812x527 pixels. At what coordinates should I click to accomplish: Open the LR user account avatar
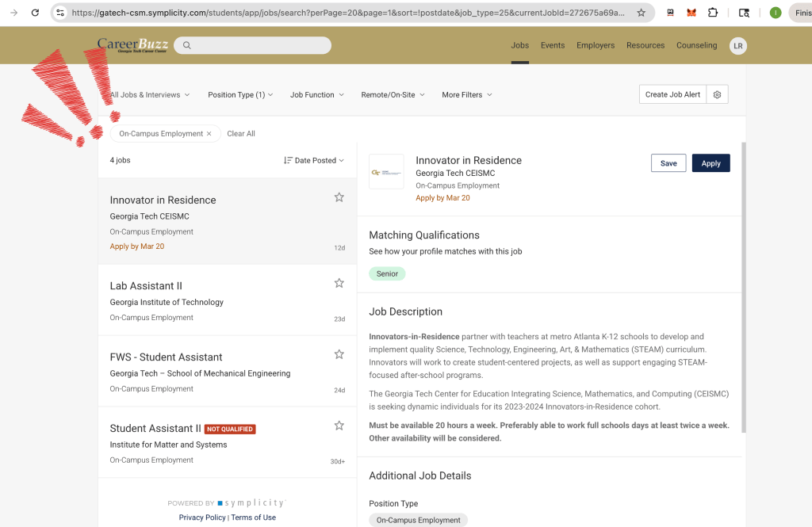[738, 45]
